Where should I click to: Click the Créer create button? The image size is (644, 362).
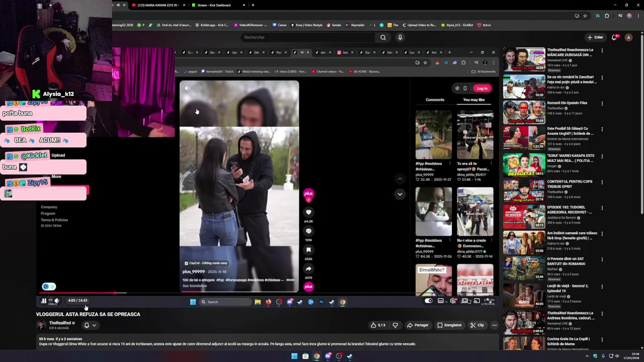595,37
